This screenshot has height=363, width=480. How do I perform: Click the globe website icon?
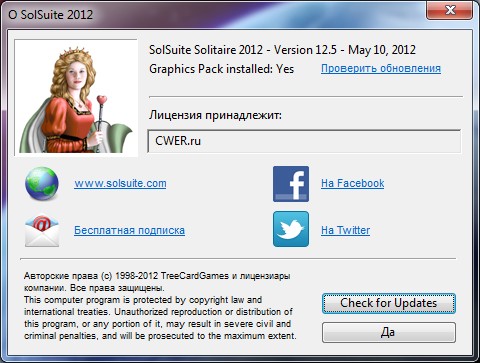42,183
